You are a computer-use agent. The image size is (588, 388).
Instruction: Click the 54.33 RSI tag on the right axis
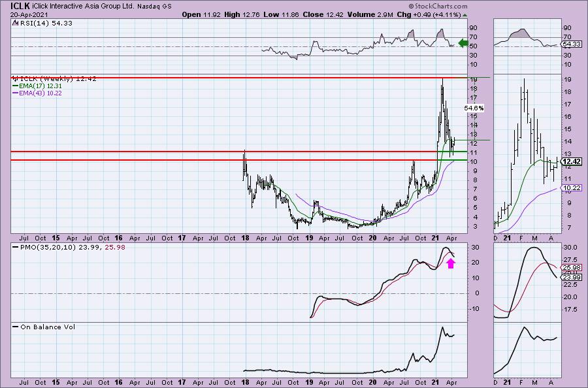(572, 44)
